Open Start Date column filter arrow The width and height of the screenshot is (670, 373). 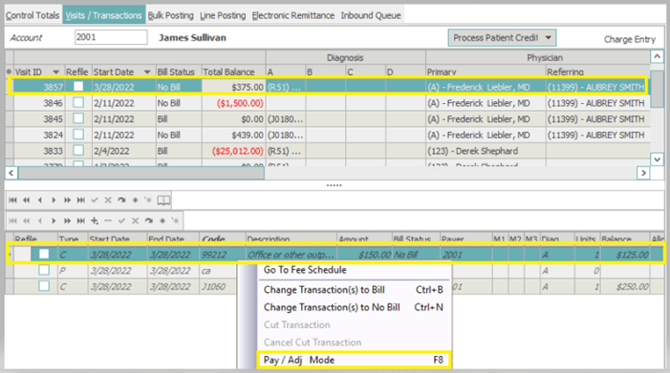147,72
